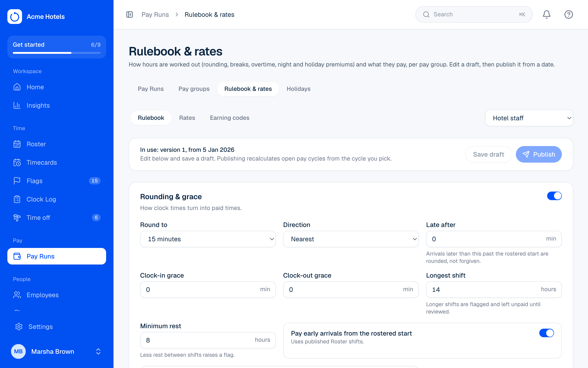Disable pay early arrivals from rostered start
Screen dimensions: 588x368
click(x=546, y=333)
